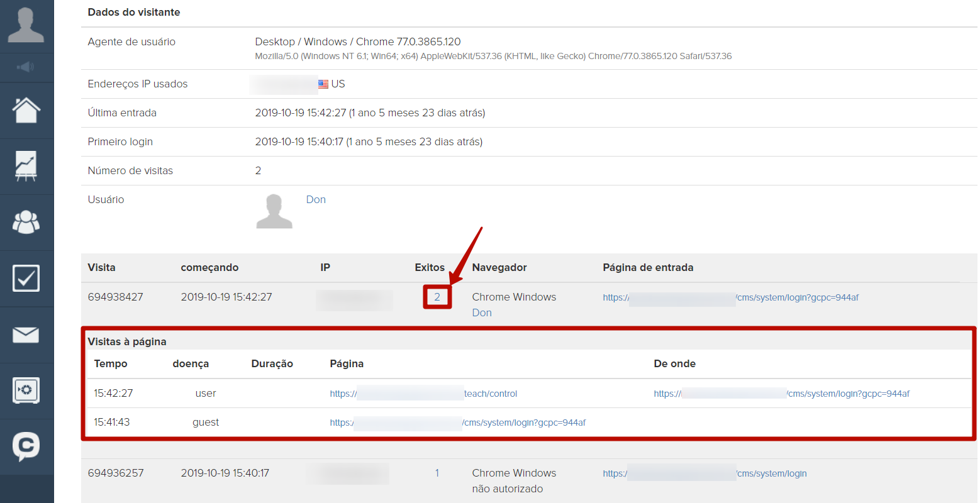
Task: Open the safe vault icon
Action: (26, 390)
